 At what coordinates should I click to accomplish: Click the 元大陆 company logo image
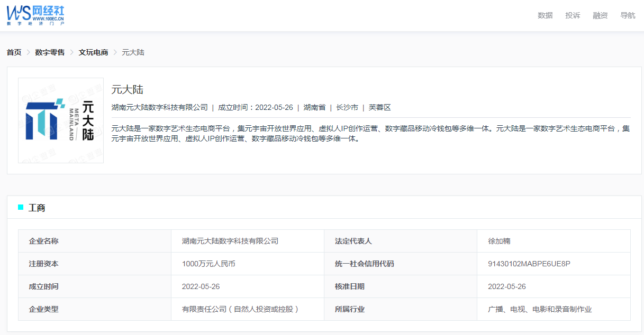coord(61,120)
